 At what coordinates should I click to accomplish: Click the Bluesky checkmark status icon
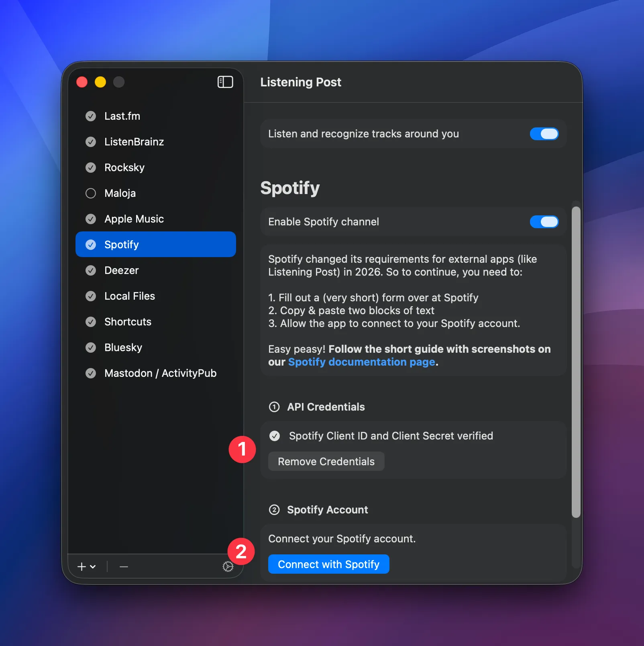click(x=91, y=348)
